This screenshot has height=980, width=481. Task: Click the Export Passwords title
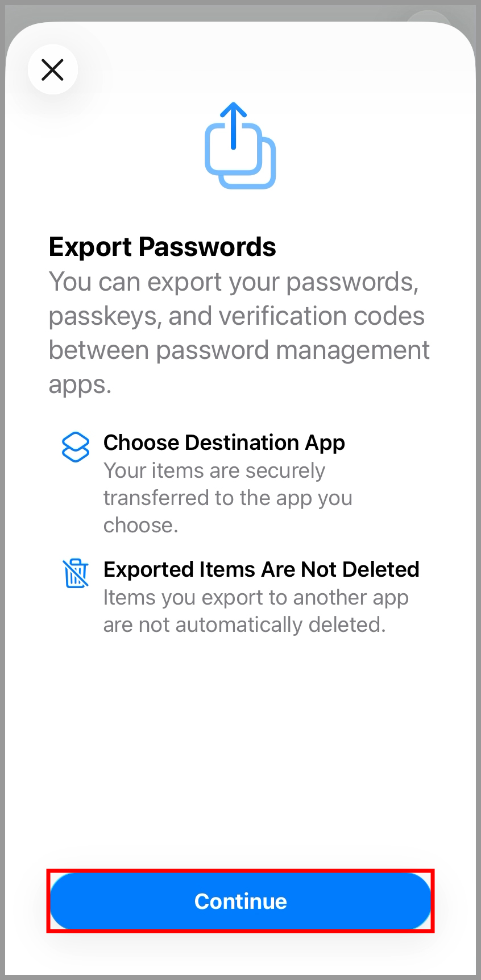162,247
